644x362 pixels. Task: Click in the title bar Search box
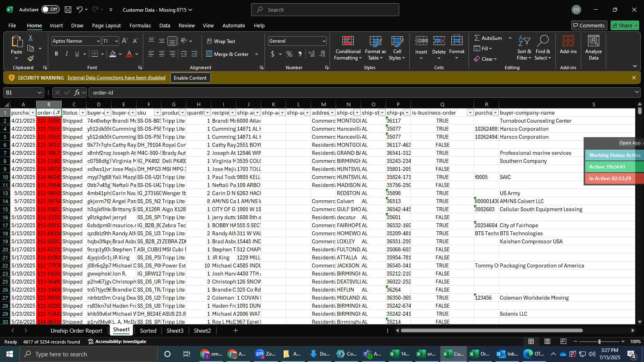(x=325, y=10)
